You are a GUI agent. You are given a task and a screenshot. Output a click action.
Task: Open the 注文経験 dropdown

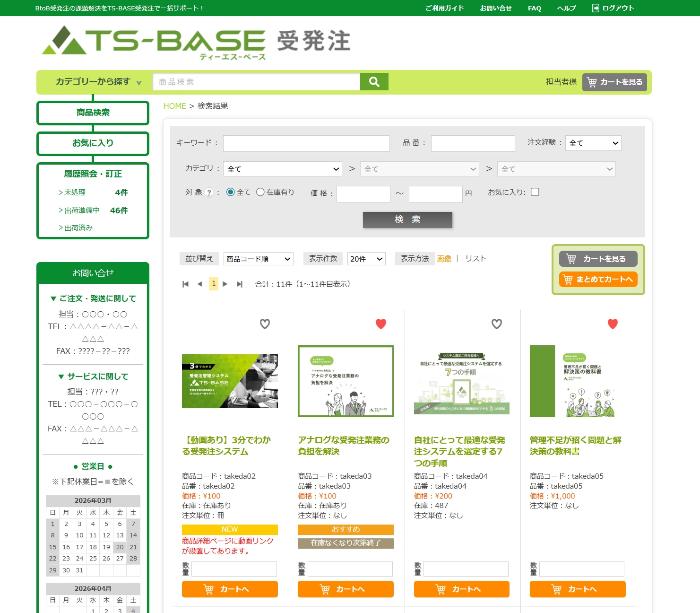pos(593,143)
